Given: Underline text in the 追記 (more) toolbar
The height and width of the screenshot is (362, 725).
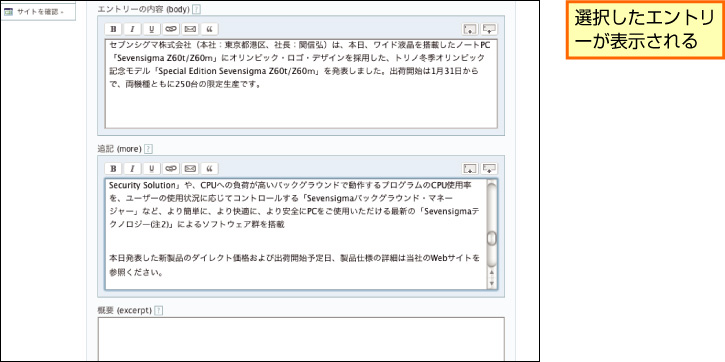Looking at the screenshot, I should coord(152,168).
